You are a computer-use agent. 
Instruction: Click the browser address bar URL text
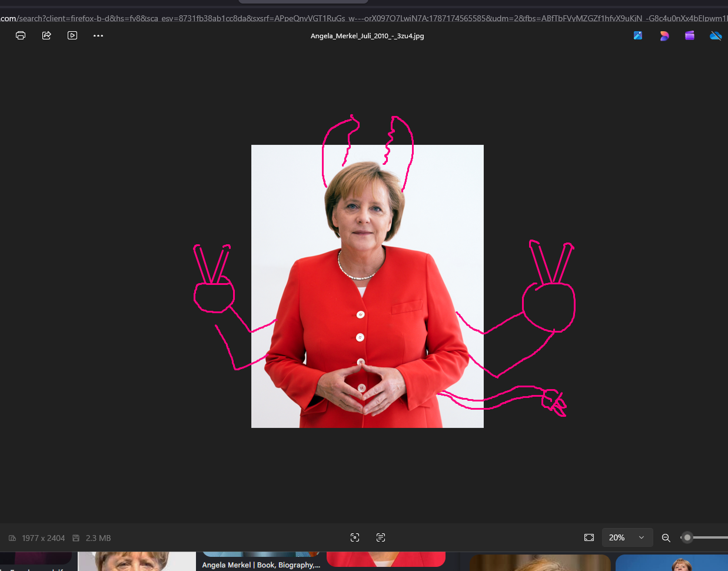364,18
